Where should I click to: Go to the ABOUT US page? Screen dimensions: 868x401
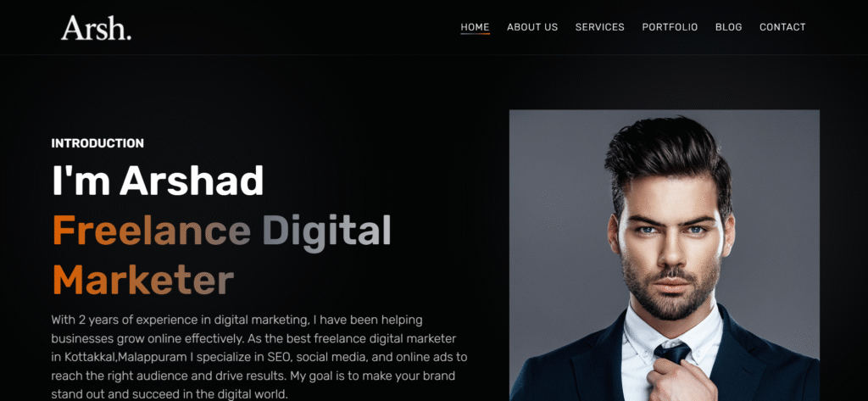532,27
